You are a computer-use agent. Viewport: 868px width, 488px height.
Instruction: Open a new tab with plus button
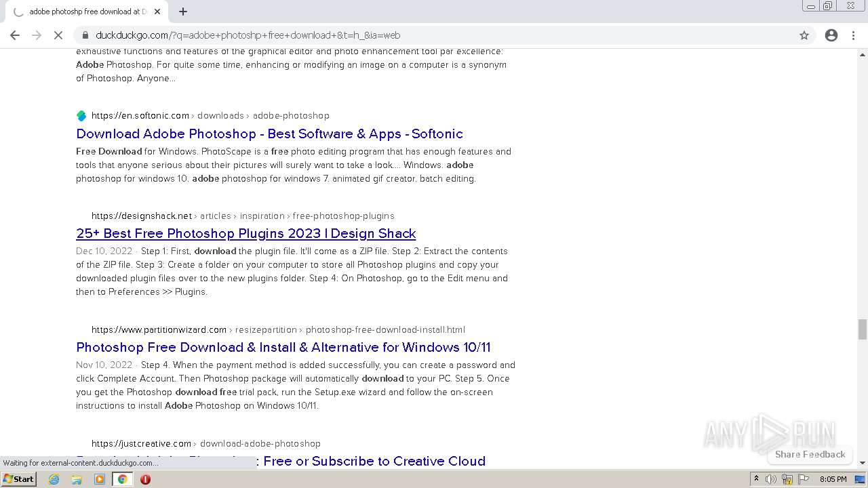tap(183, 12)
